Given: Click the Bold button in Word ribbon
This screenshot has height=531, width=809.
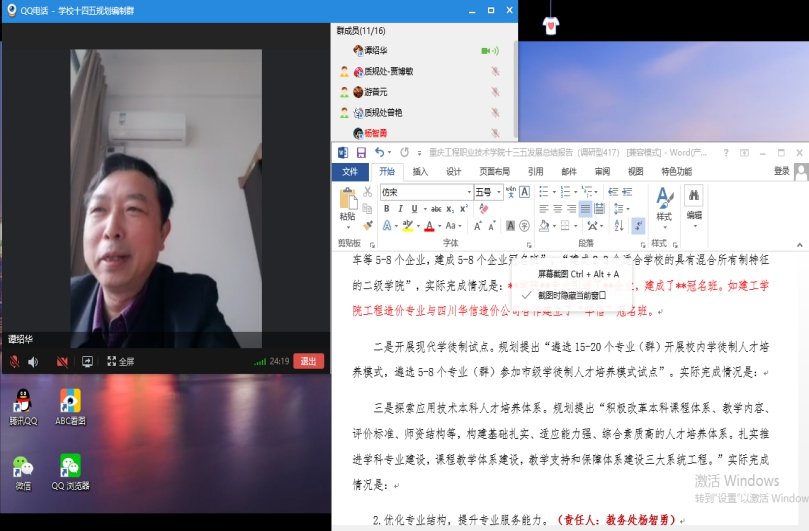Looking at the screenshot, I should click(x=386, y=209).
